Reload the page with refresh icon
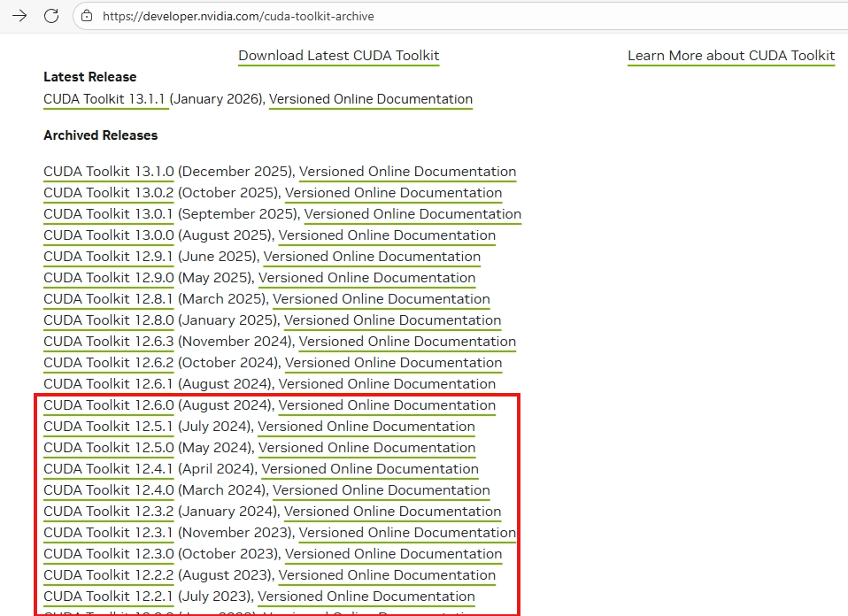 coord(51,16)
